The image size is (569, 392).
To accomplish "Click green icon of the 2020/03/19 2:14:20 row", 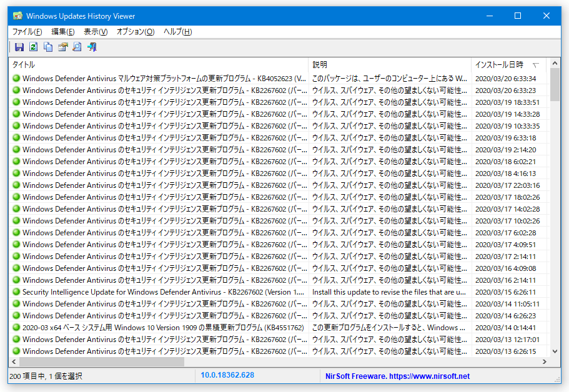I will (16, 149).
